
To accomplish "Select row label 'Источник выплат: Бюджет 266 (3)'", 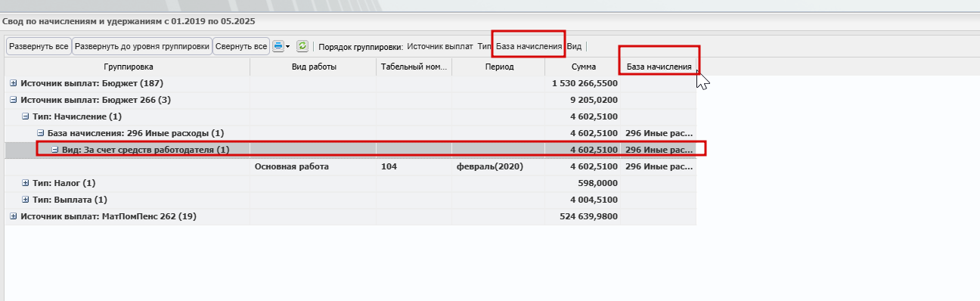I will [95, 100].
